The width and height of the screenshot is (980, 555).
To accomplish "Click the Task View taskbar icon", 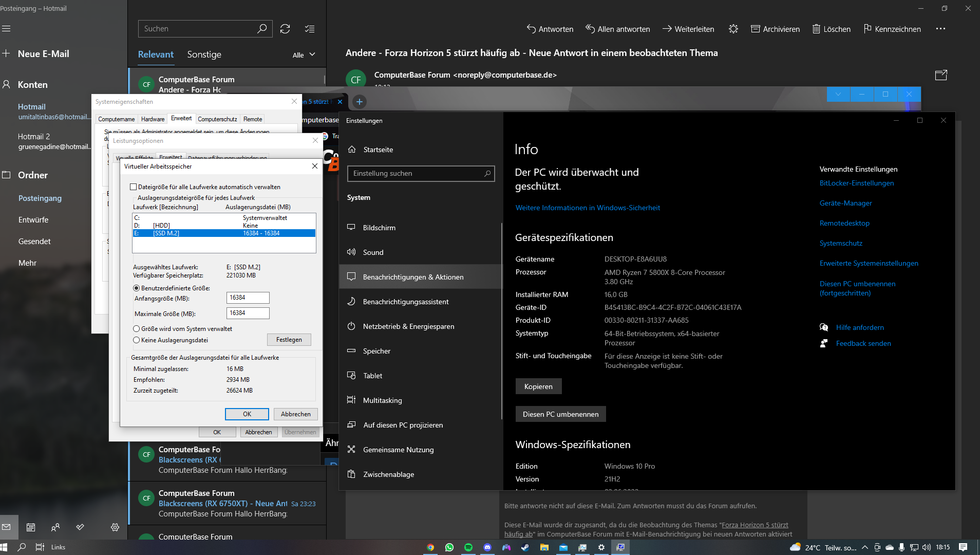I will click(x=40, y=547).
